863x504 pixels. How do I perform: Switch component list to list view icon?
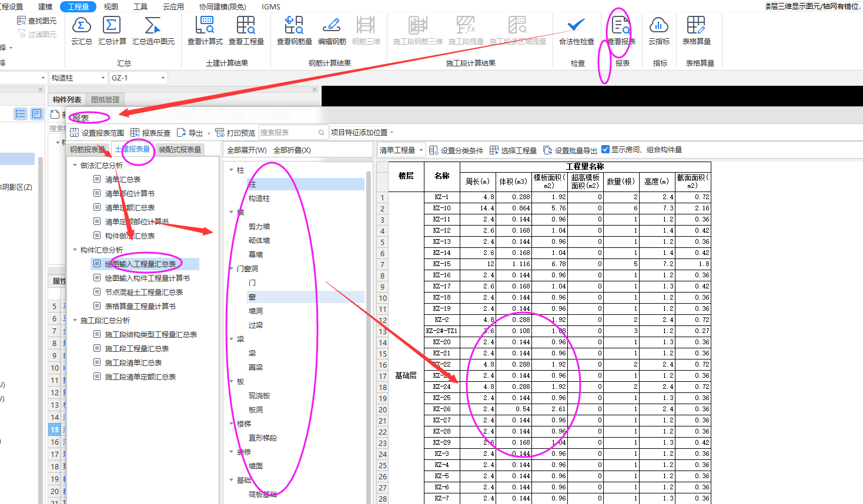pos(21,114)
